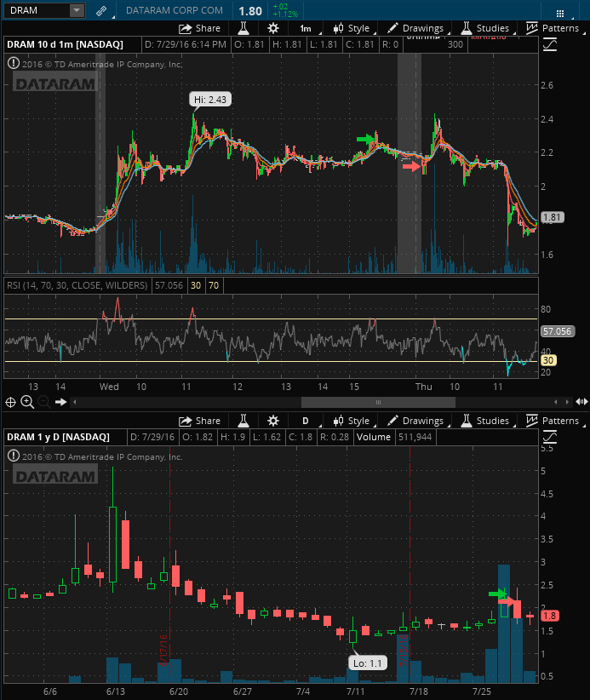This screenshot has height=700, width=590.
Task: Open Patterns menu in lower chart
Action: click(553, 421)
